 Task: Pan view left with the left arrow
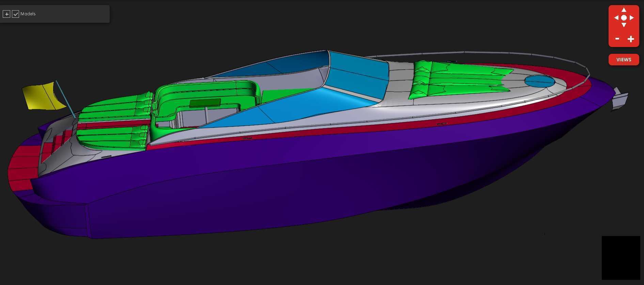(616, 18)
